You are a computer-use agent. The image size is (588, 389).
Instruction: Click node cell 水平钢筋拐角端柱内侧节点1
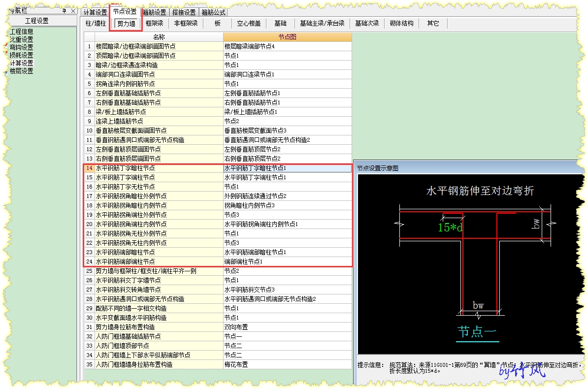click(x=287, y=225)
